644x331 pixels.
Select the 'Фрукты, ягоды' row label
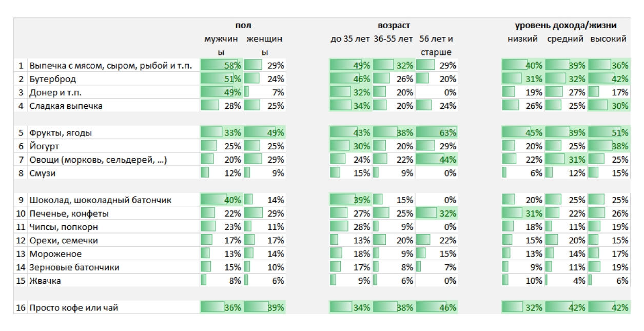(61, 133)
